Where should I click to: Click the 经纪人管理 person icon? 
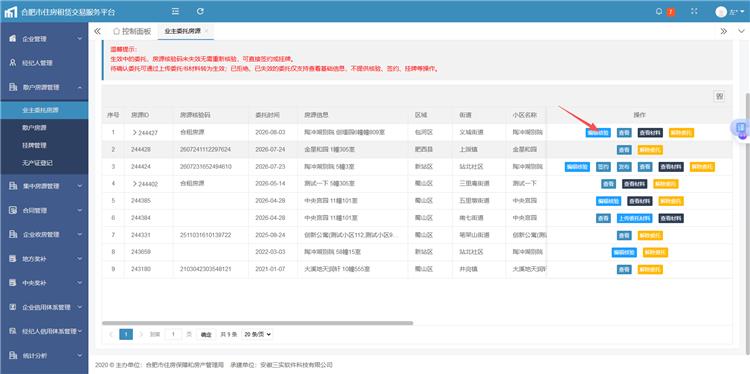13,63
